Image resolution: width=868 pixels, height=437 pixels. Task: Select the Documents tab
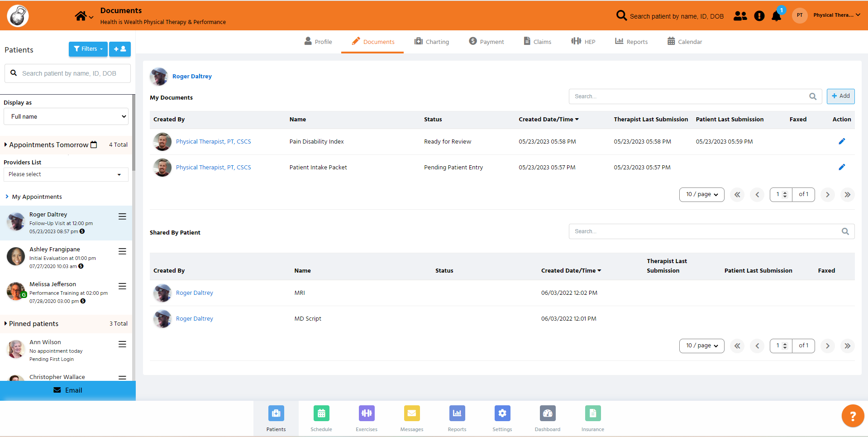tap(373, 42)
